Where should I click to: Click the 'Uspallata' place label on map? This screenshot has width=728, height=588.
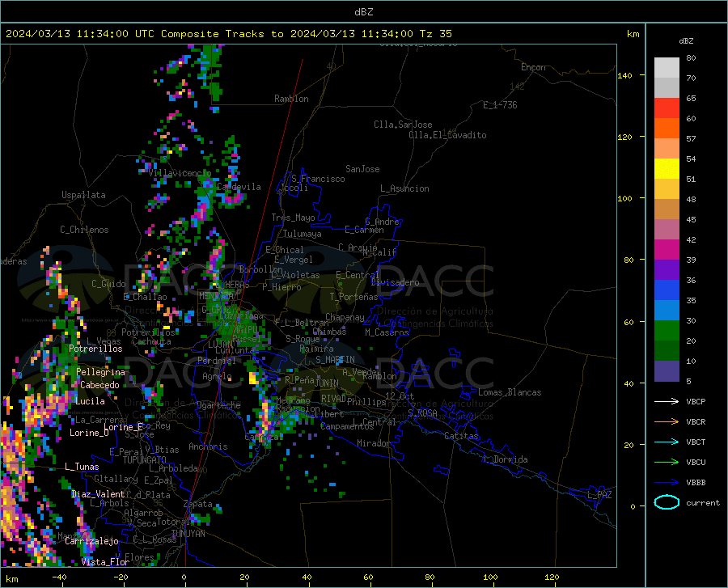tap(83, 195)
